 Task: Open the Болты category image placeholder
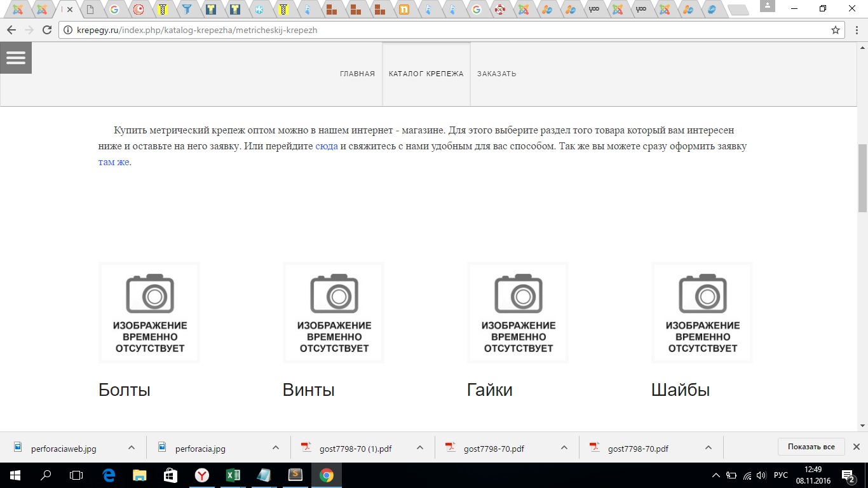pos(150,313)
